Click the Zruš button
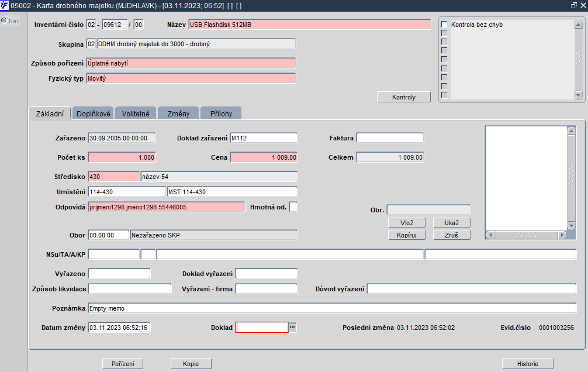588x372 pixels. click(x=452, y=235)
